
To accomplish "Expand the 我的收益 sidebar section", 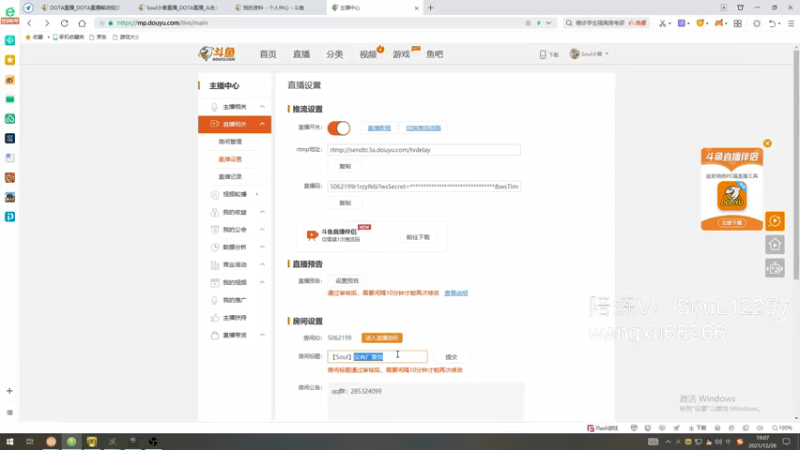I will [x=262, y=212].
